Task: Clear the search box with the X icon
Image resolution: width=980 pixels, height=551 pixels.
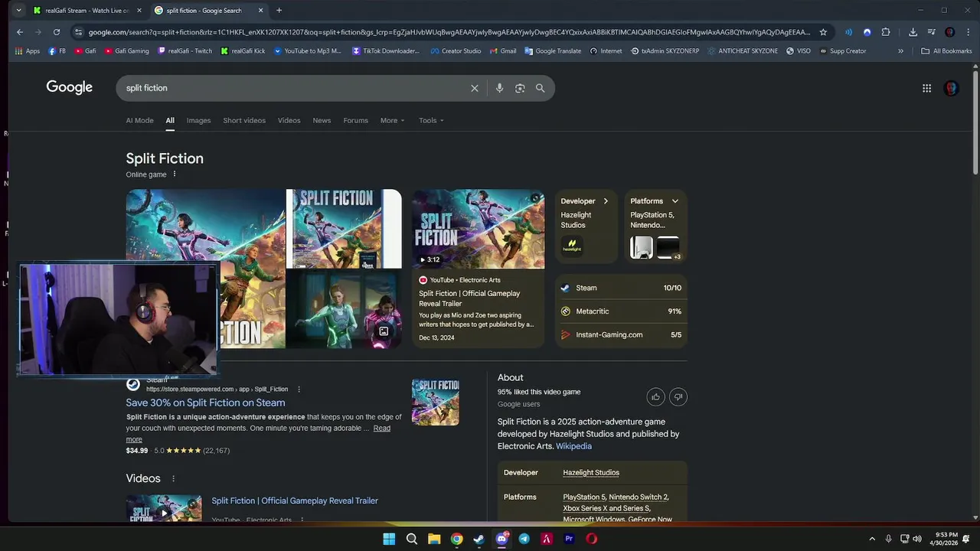Action: click(475, 88)
